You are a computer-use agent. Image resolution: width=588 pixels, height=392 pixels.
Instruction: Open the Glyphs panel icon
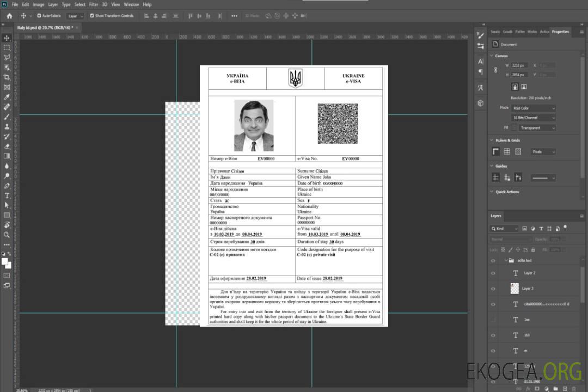pos(481,88)
